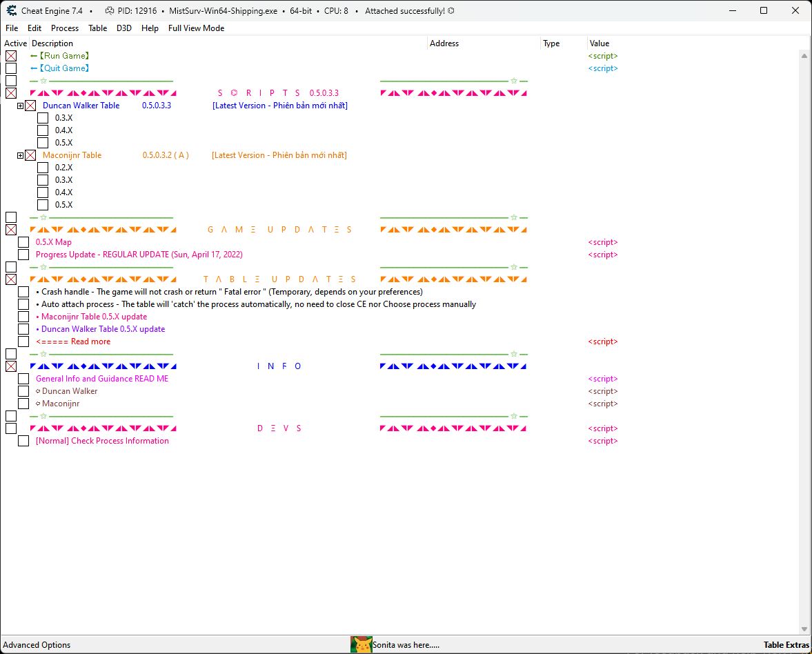
Task: Click the Address column header
Action: pyautogui.click(x=444, y=43)
